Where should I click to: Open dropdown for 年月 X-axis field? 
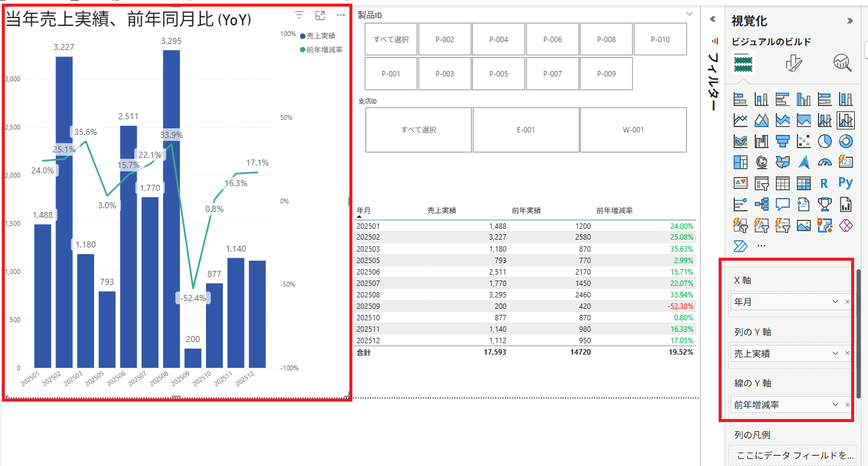(x=835, y=302)
